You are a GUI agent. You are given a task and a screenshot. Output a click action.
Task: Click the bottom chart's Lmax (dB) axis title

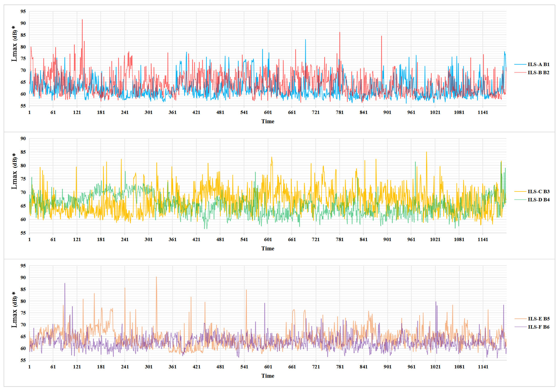(14, 310)
